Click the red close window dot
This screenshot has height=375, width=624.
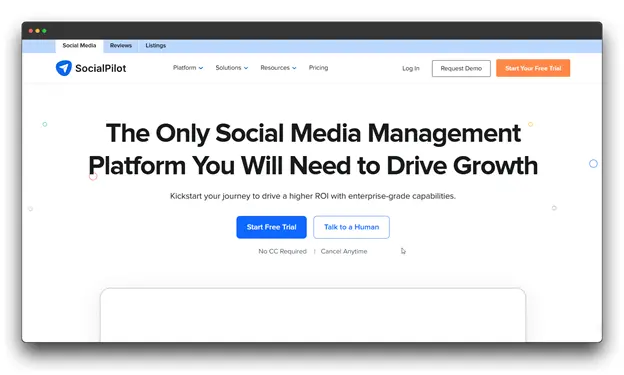coord(31,31)
